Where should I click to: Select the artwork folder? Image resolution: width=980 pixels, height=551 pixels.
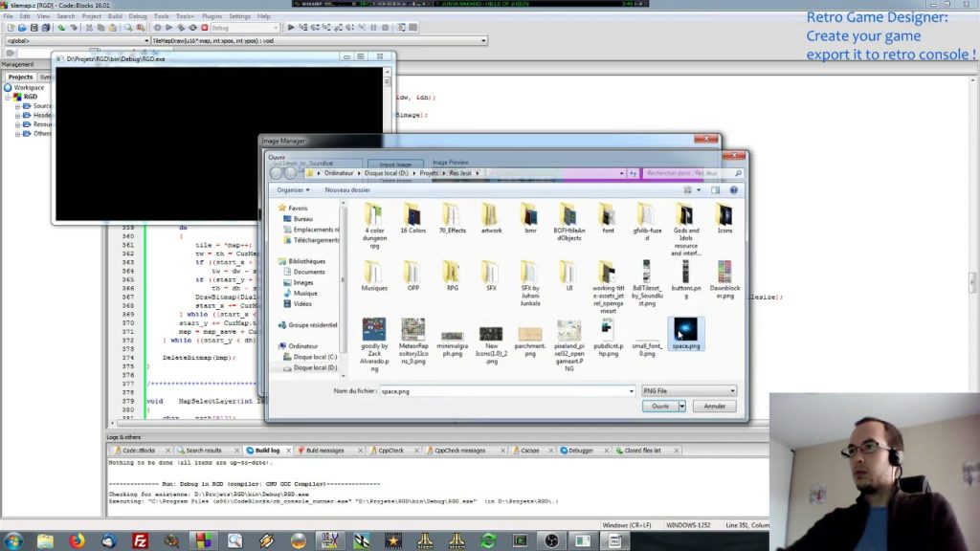click(x=491, y=219)
